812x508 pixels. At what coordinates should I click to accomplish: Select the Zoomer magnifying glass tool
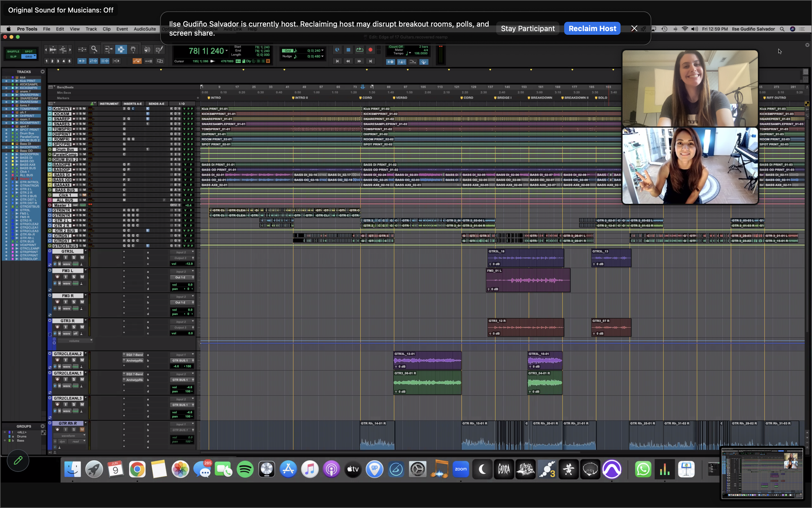[94, 49]
